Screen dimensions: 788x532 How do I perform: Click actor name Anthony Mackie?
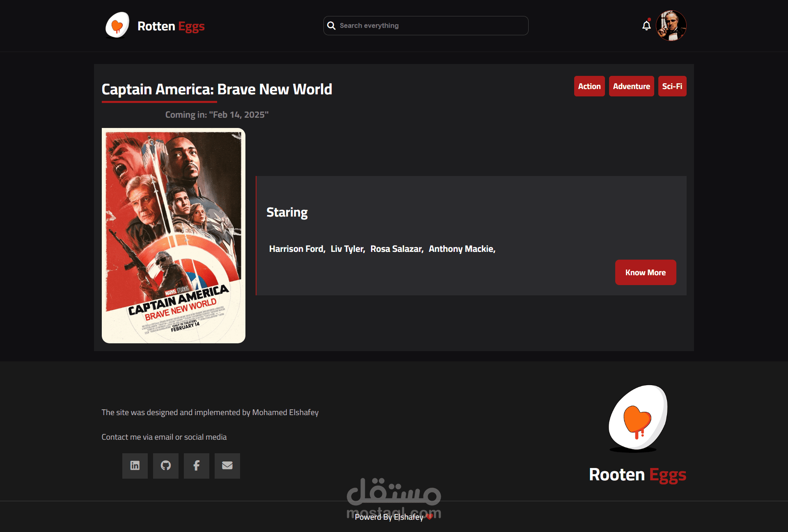462,249
